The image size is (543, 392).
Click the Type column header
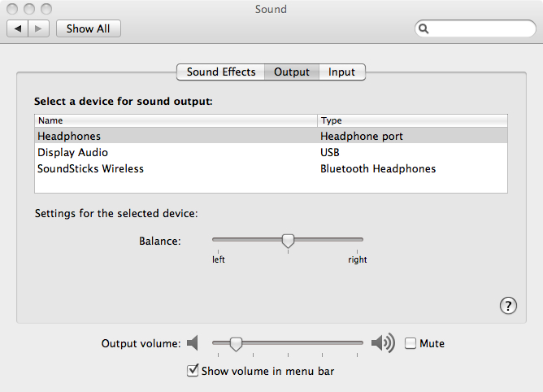click(412, 120)
